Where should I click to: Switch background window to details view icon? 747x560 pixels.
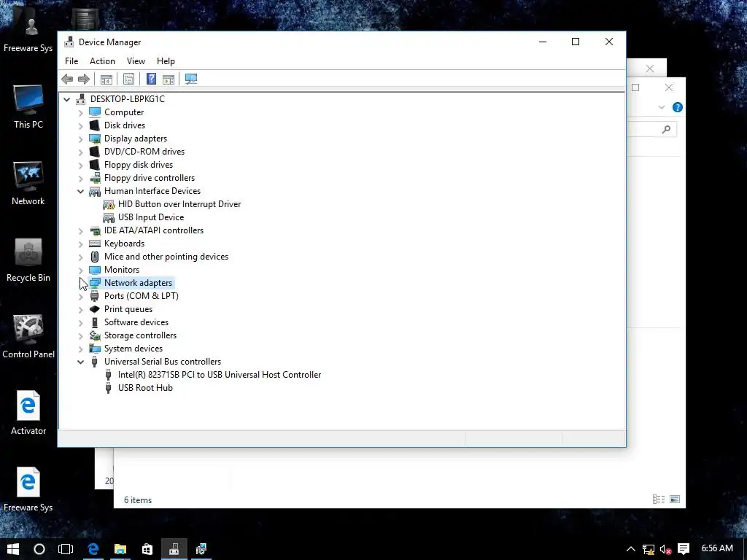pyautogui.click(x=659, y=499)
